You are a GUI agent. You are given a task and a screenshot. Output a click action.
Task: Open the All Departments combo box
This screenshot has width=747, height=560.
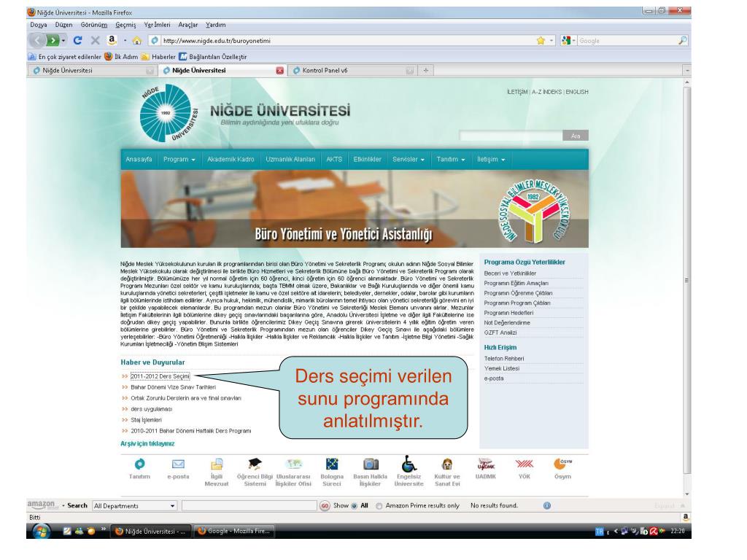[x=134, y=506]
